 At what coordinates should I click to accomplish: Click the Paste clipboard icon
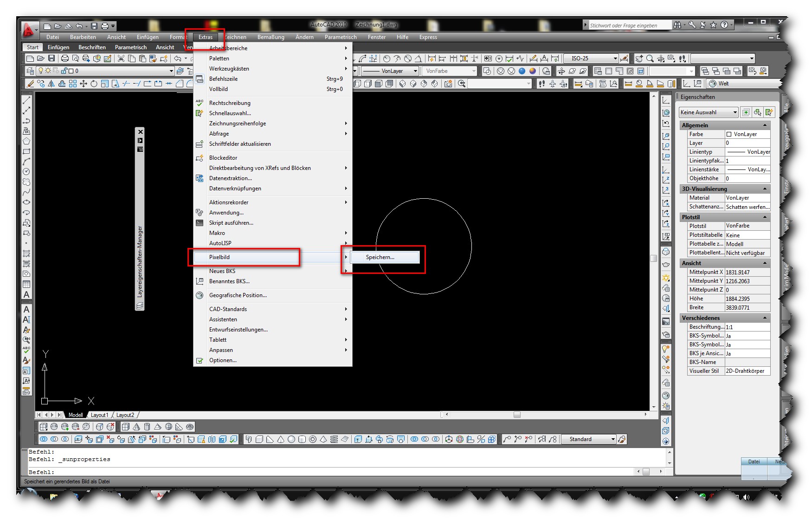click(x=142, y=58)
